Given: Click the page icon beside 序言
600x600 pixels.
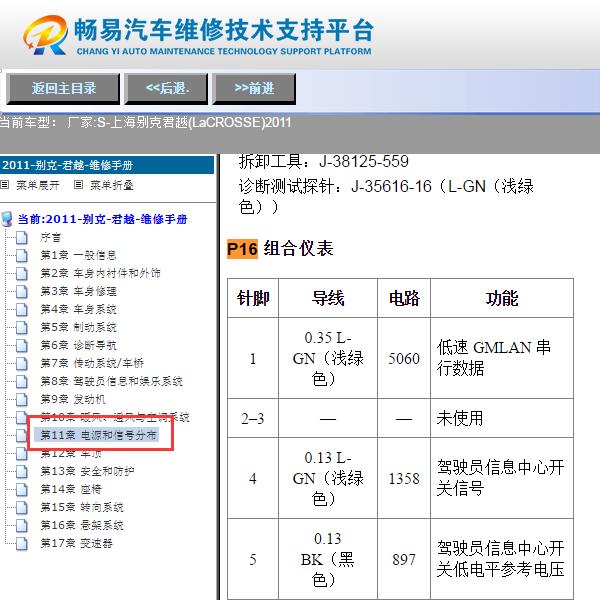Looking at the screenshot, I should tap(22, 237).
